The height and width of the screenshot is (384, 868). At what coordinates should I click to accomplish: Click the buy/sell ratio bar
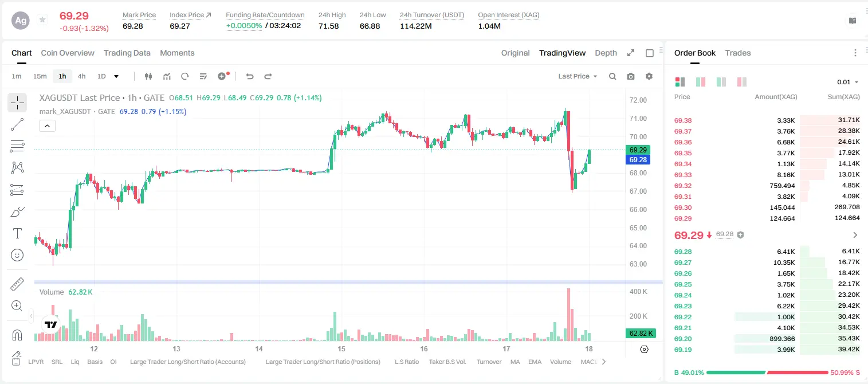point(767,373)
